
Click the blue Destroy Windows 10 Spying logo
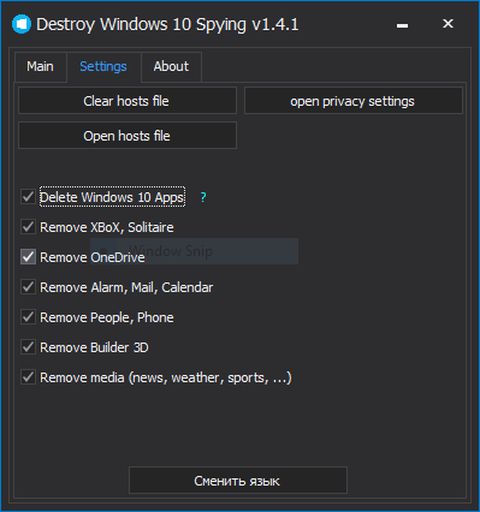(x=21, y=24)
